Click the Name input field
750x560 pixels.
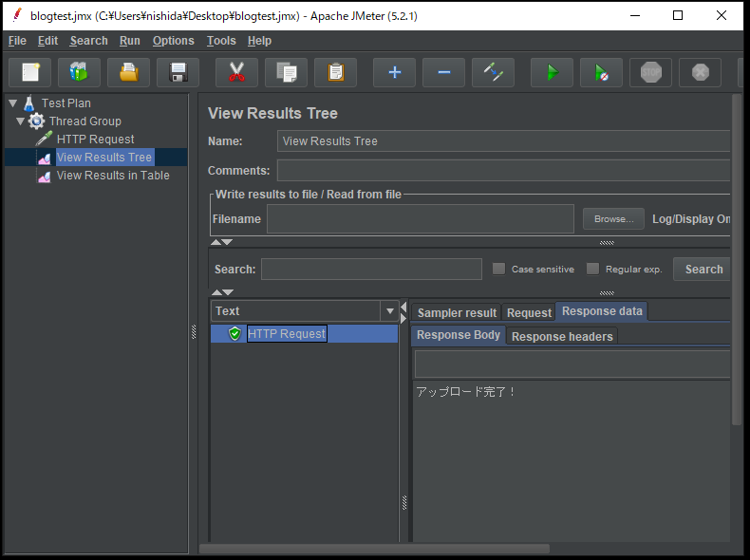point(504,141)
